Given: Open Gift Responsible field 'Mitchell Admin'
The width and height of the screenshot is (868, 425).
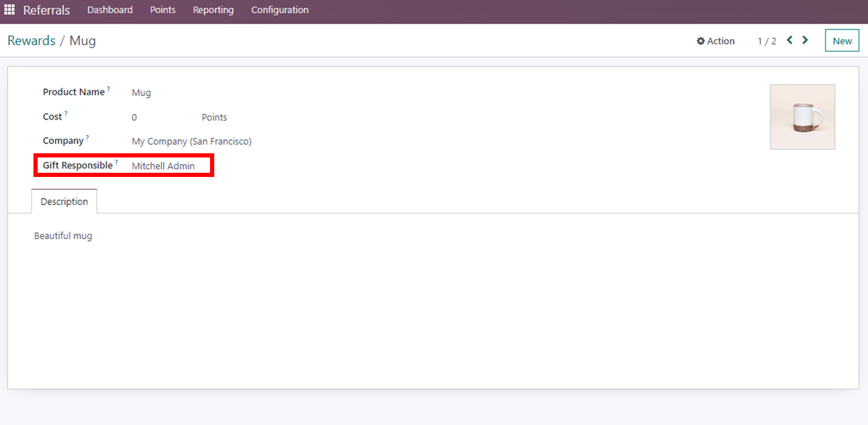Looking at the screenshot, I should tap(163, 166).
